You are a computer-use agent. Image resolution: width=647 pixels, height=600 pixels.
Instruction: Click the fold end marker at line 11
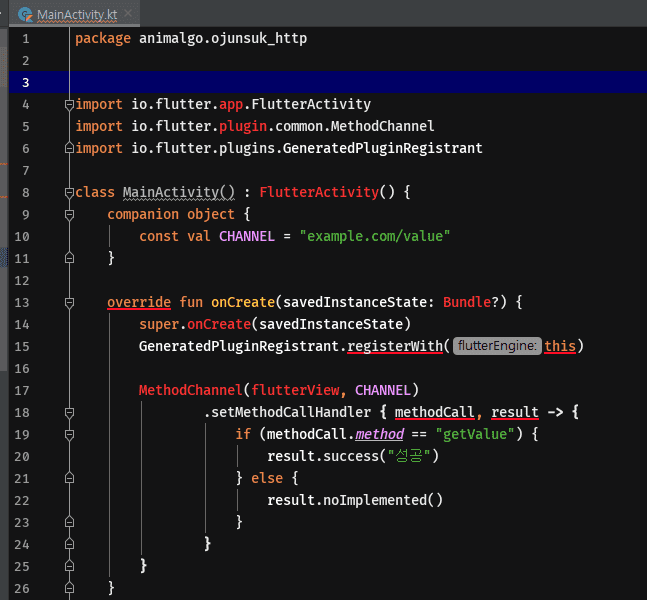69,258
